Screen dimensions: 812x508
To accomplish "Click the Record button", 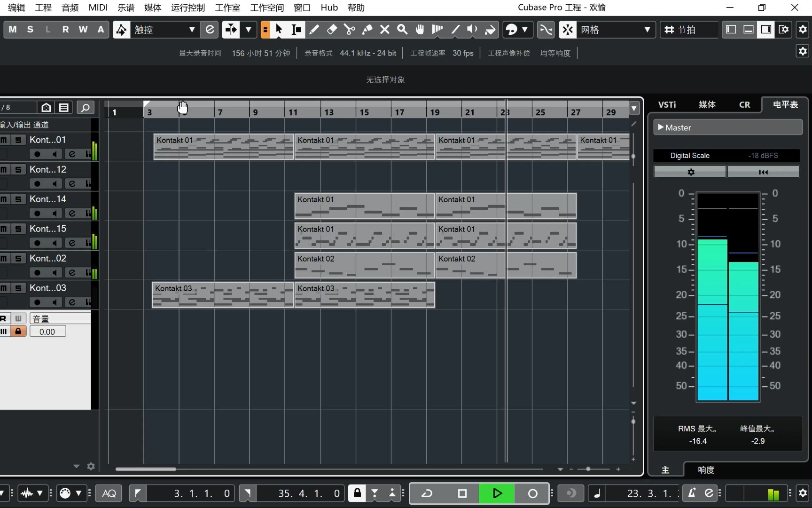I will coord(532,493).
